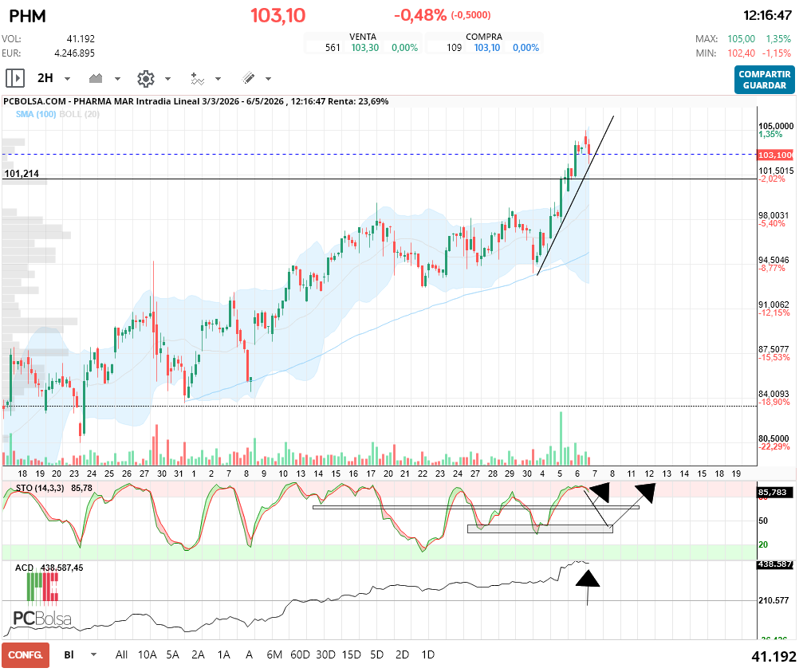Click the chart title PCBOLSA.COM PHARMA MAR
The height and width of the screenshot is (672, 807).
pos(195,101)
